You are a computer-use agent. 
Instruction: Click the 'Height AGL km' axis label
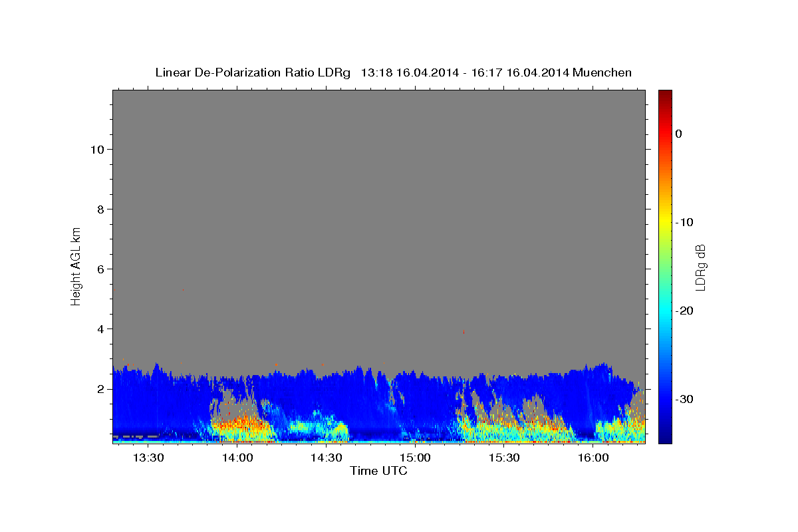pos(76,265)
